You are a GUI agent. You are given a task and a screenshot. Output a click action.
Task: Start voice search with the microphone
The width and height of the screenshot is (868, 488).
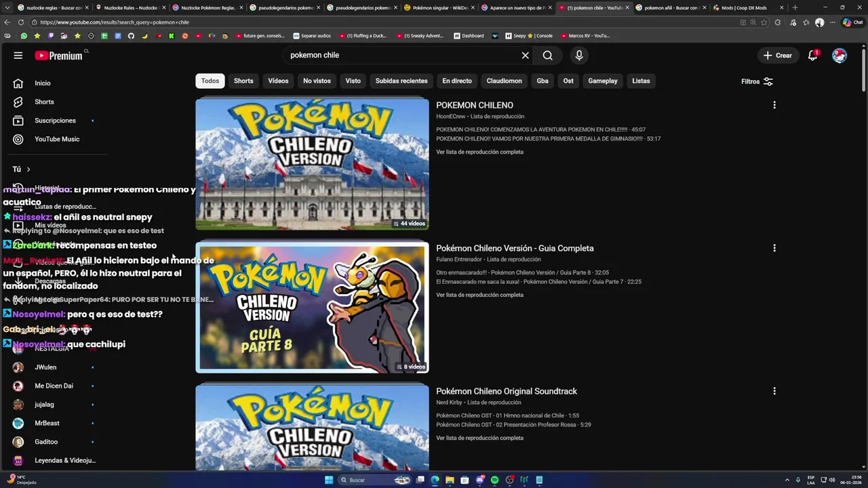click(579, 56)
